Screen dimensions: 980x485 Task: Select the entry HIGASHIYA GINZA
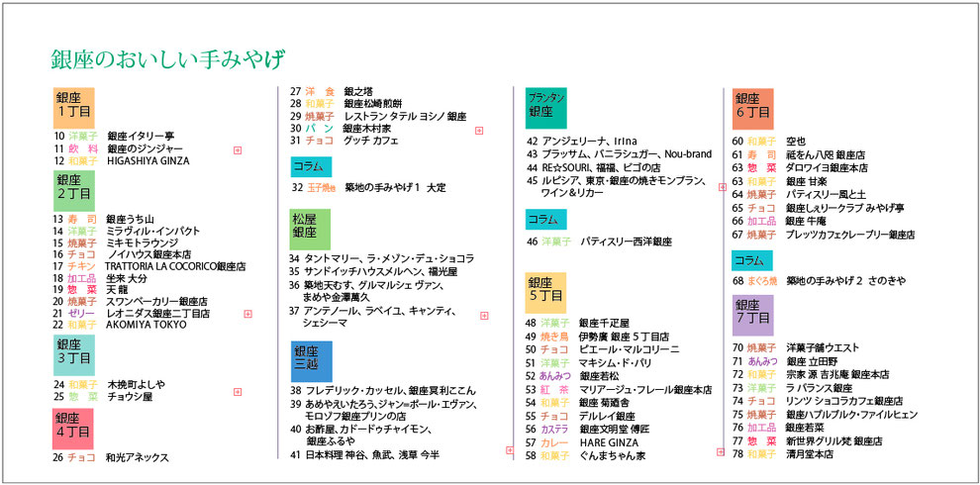click(148, 160)
